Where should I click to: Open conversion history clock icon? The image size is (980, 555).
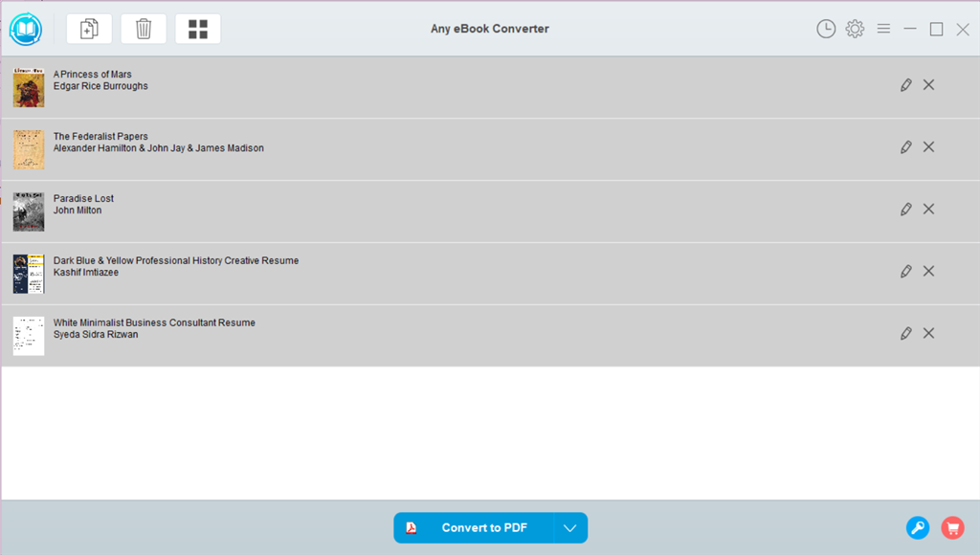pyautogui.click(x=826, y=29)
